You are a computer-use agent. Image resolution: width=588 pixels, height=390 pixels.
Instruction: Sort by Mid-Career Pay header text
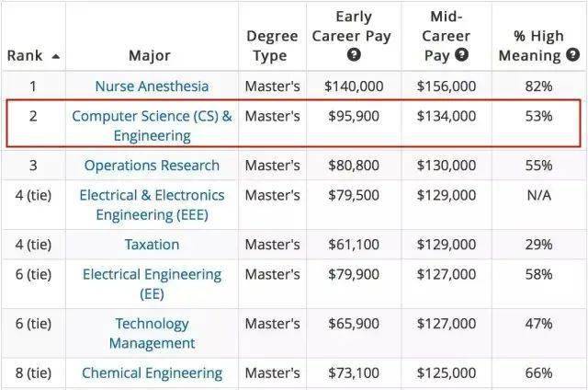(446, 36)
